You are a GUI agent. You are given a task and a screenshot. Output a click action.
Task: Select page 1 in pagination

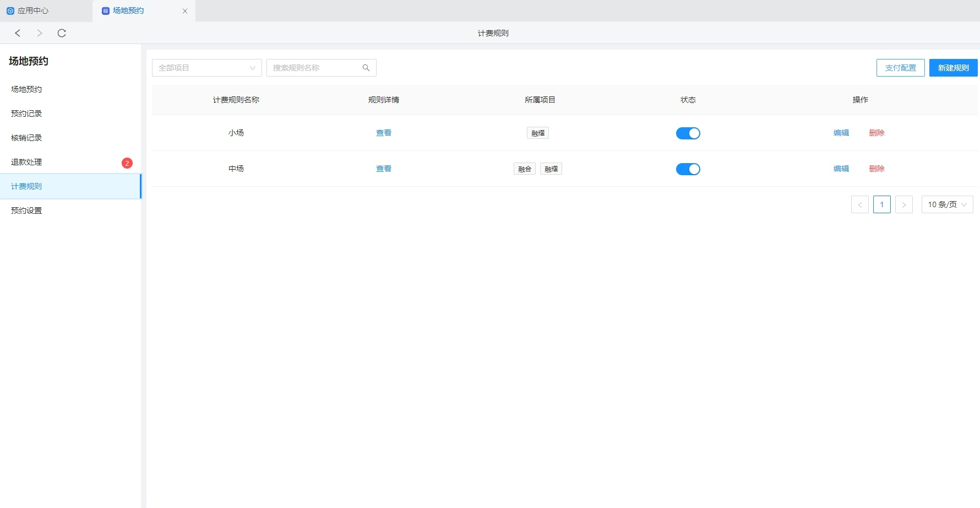pyautogui.click(x=882, y=204)
